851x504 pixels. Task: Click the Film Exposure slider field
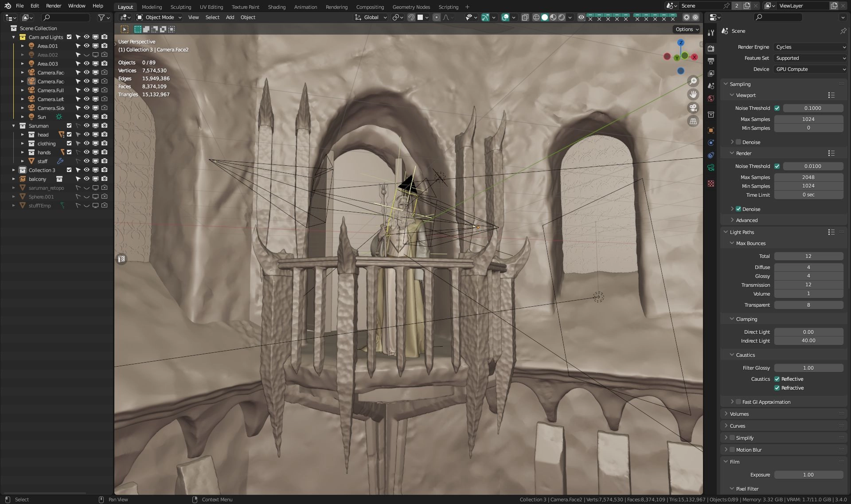click(808, 475)
